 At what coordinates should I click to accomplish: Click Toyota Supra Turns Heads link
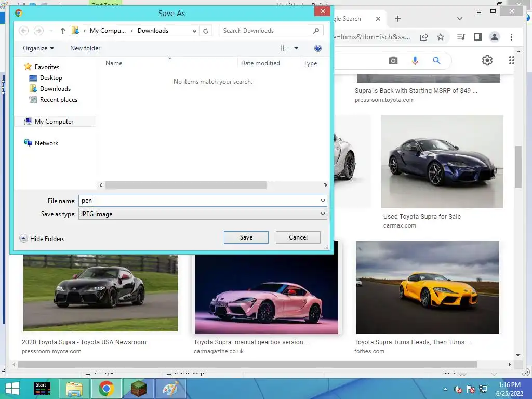tap(413, 342)
